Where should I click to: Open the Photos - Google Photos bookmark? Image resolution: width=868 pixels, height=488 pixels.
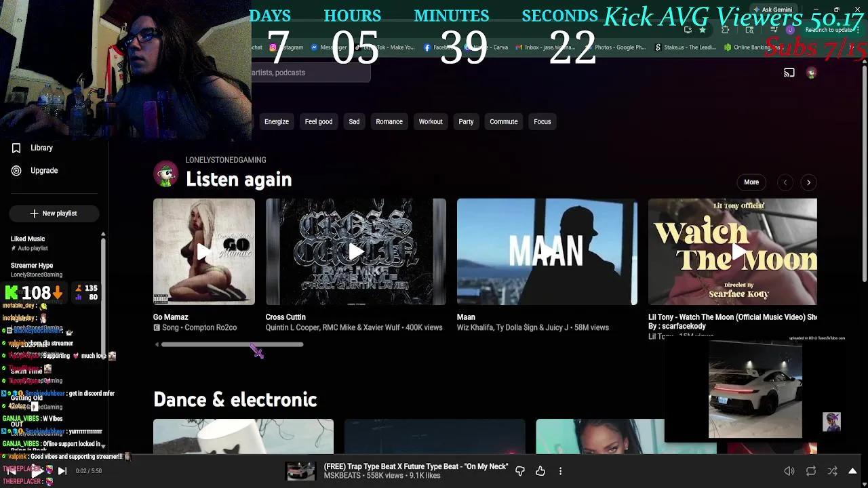pyautogui.click(x=614, y=47)
